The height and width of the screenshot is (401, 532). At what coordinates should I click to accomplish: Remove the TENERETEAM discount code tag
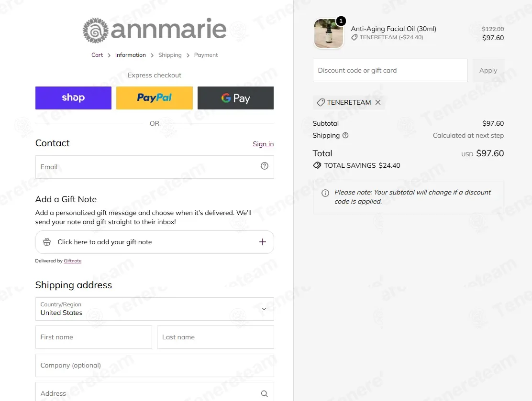(378, 102)
